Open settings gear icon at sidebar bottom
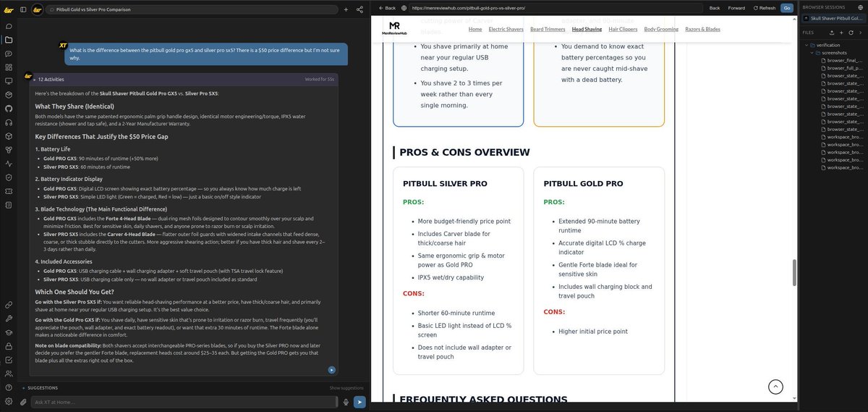Screen dimensions: 868x412 click(x=9, y=401)
